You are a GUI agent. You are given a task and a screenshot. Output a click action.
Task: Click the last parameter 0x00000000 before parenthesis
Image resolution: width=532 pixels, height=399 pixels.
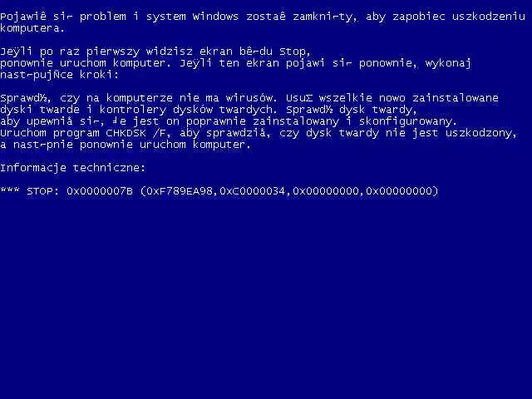pos(399,191)
